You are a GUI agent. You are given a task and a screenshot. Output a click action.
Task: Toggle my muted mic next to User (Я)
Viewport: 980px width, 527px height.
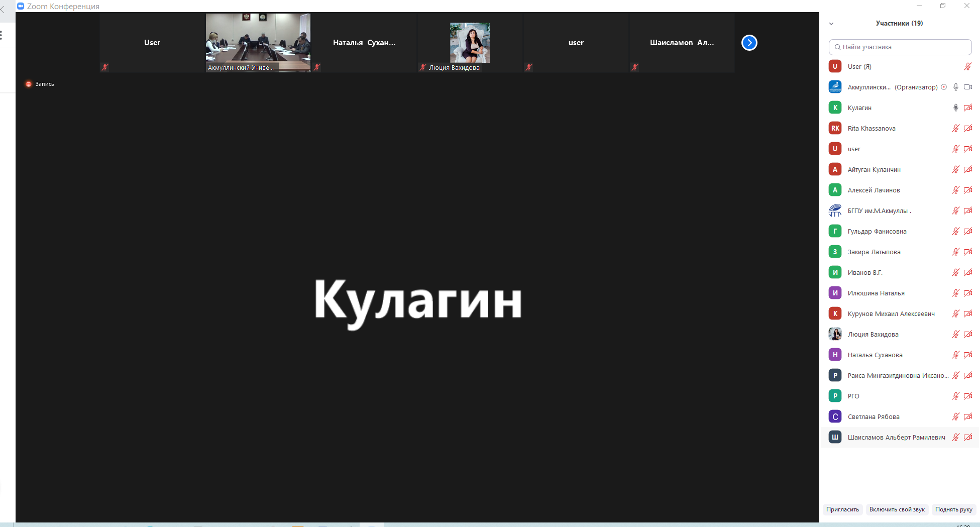pos(967,66)
